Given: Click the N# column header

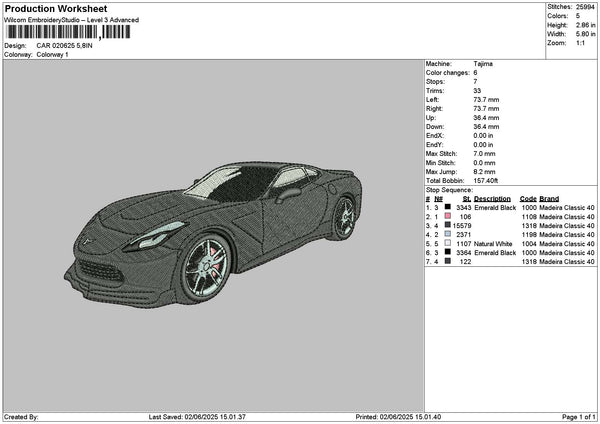Looking at the screenshot, I should point(438,199).
